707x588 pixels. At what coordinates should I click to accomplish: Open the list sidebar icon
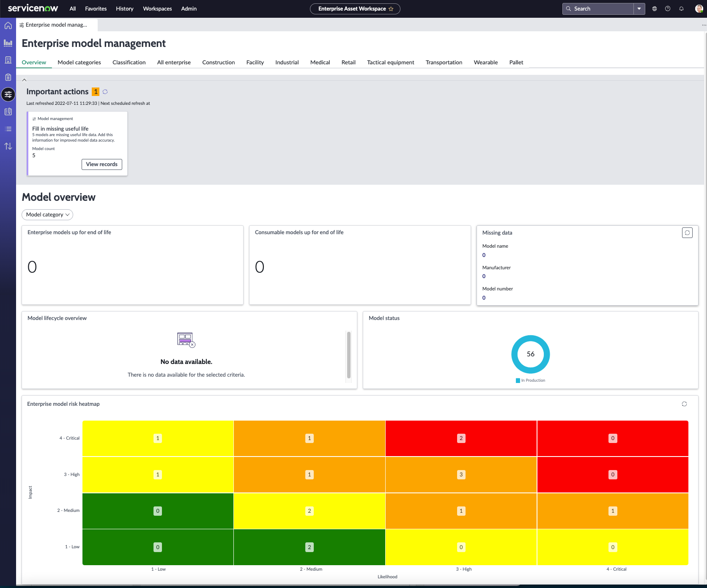[x=8, y=129]
